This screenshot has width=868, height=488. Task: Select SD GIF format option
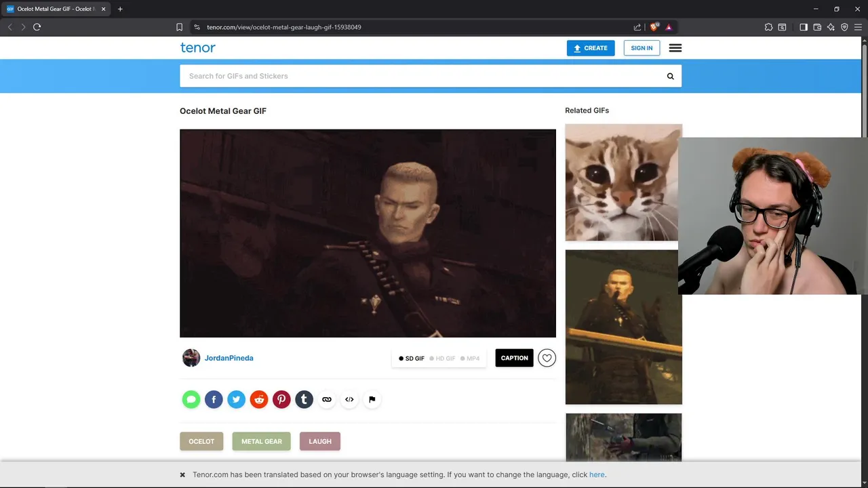pos(412,359)
